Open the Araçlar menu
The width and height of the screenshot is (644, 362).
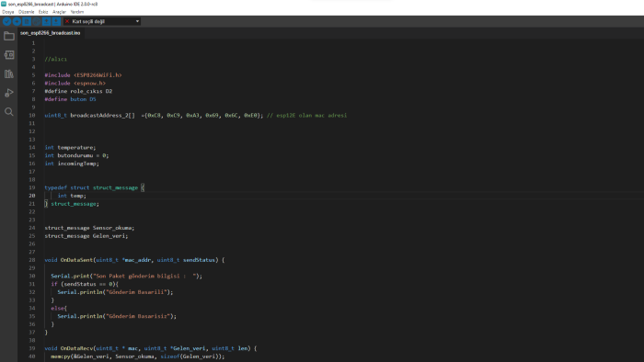point(59,12)
